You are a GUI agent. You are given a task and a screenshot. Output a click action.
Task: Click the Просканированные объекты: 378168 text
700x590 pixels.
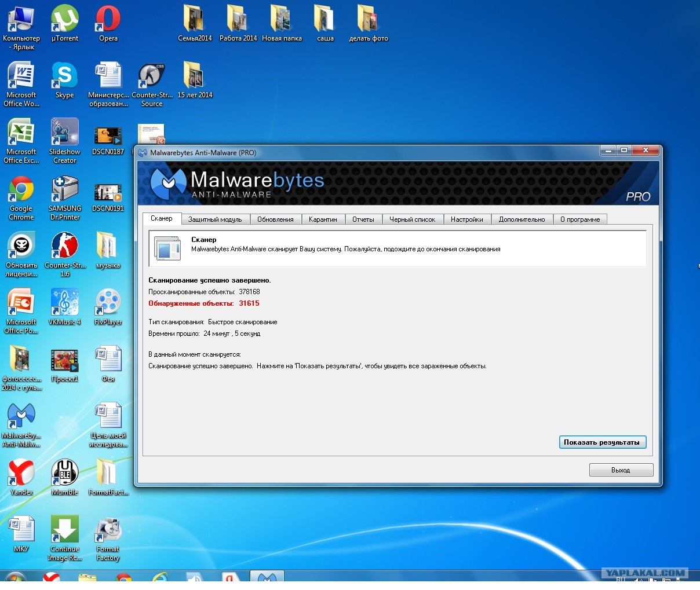click(204, 292)
